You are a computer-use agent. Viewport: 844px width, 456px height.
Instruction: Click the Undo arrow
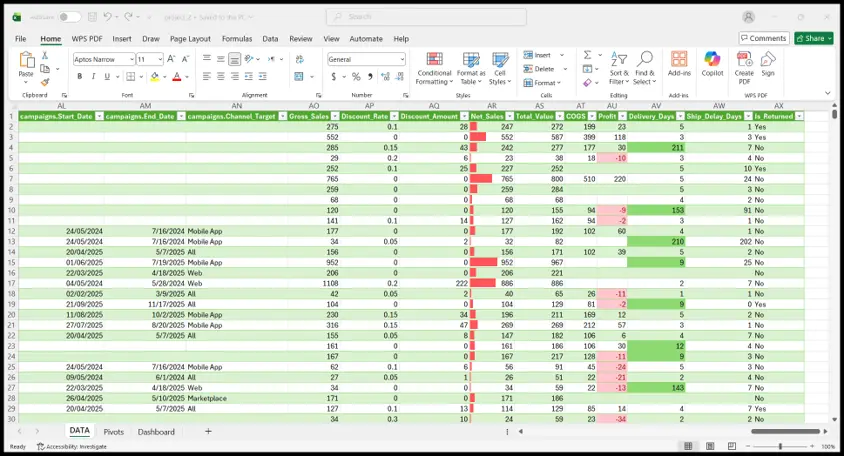(107, 17)
